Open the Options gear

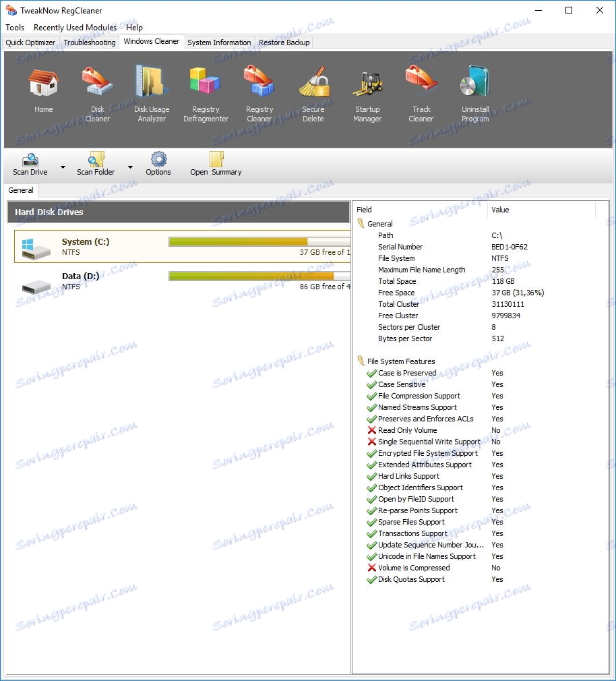coord(158,164)
